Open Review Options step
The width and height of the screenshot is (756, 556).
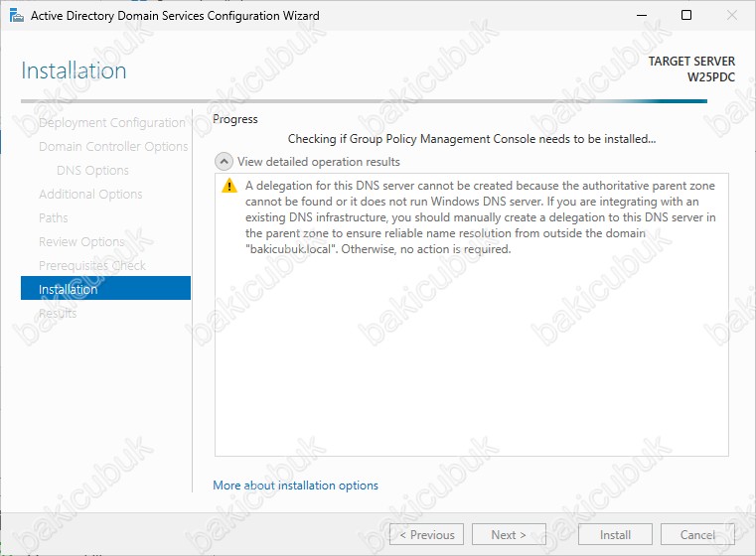pyautogui.click(x=81, y=241)
